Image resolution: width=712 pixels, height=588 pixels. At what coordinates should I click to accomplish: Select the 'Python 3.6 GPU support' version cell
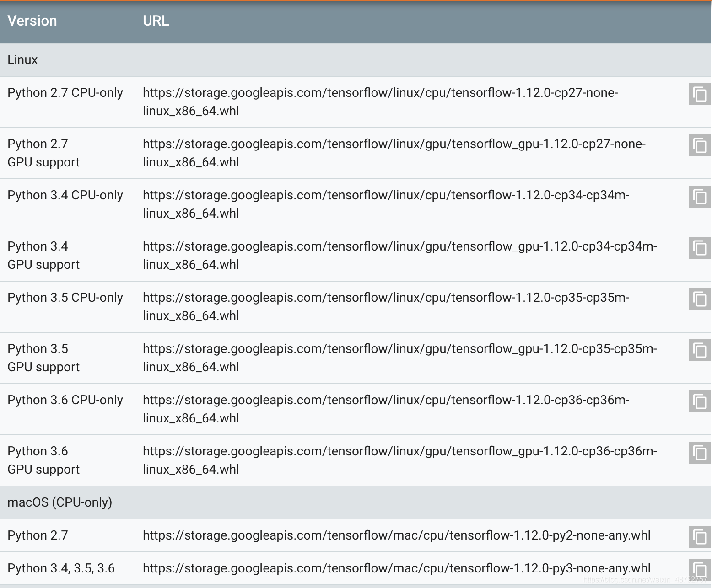point(43,460)
